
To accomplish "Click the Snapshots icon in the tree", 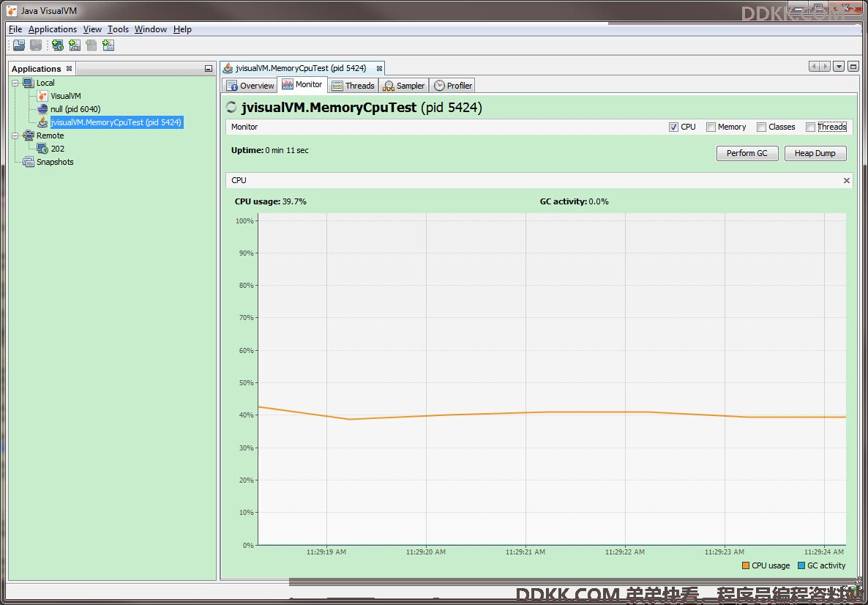I will coord(29,162).
